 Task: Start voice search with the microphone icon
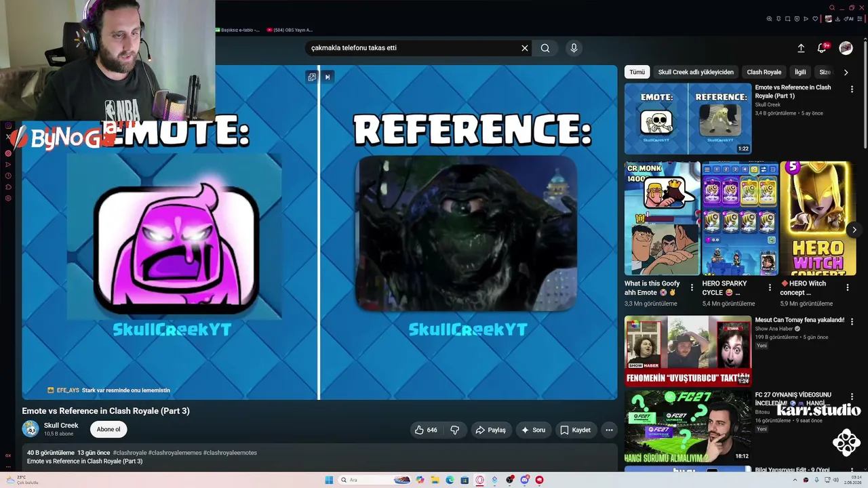tap(574, 48)
